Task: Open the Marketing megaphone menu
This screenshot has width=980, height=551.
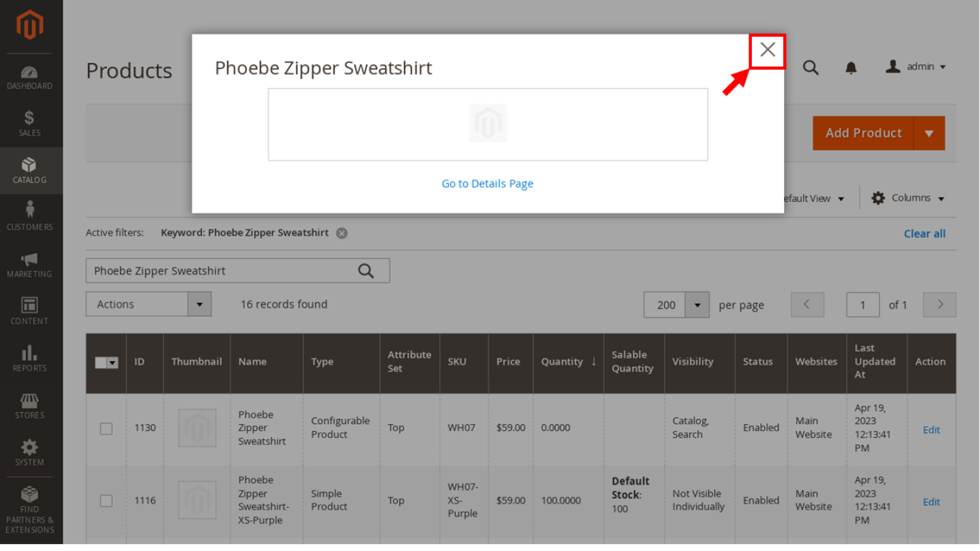Action: [29, 264]
